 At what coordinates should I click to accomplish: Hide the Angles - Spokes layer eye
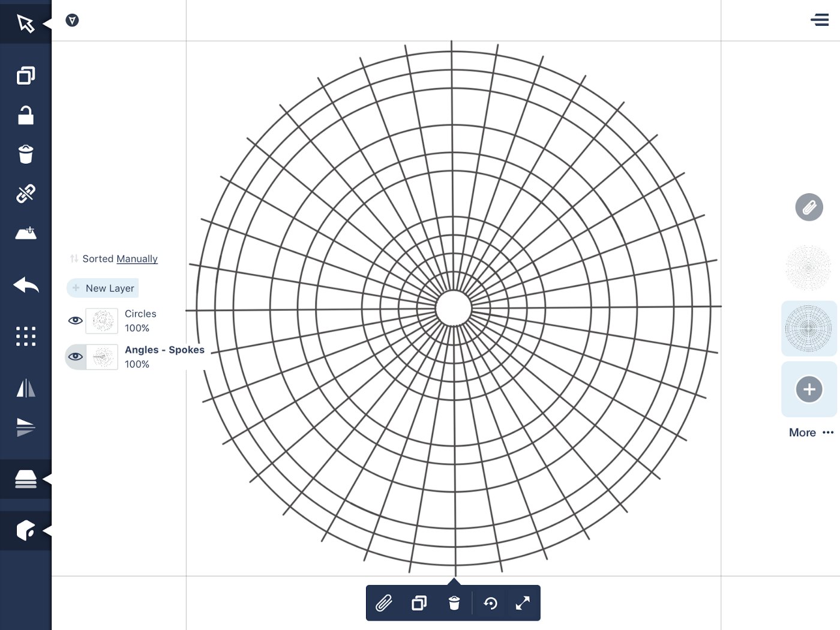click(x=75, y=356)
